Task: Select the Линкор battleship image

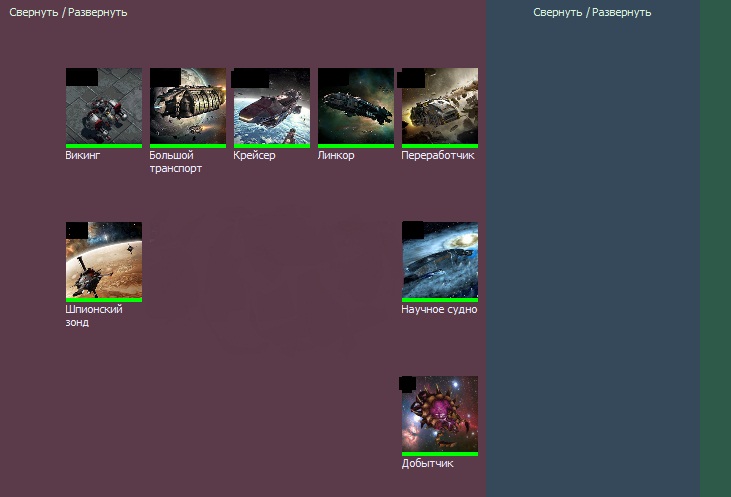Action: tap(356, 107)
